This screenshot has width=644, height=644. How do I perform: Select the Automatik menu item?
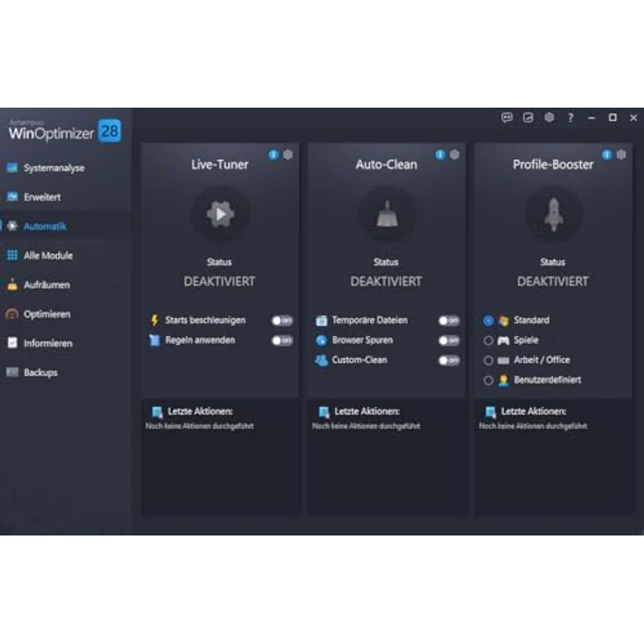[x=66, y=226]
